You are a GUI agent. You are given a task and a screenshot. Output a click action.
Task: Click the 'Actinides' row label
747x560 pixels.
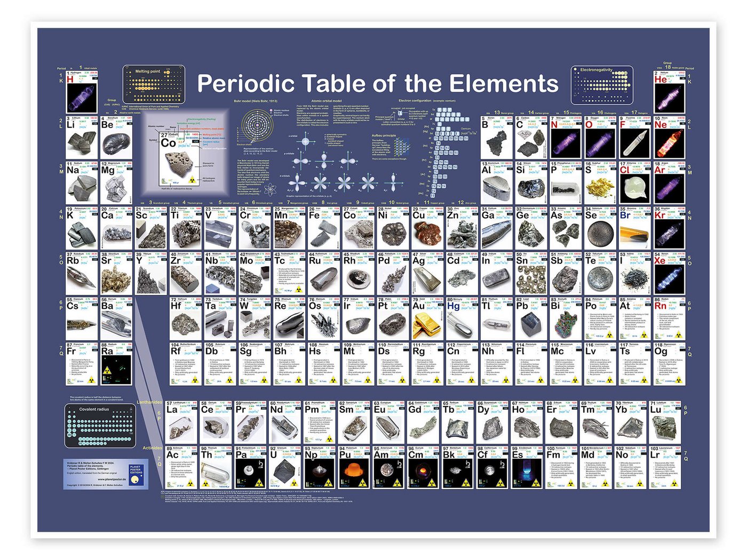[x=152, y=448]
